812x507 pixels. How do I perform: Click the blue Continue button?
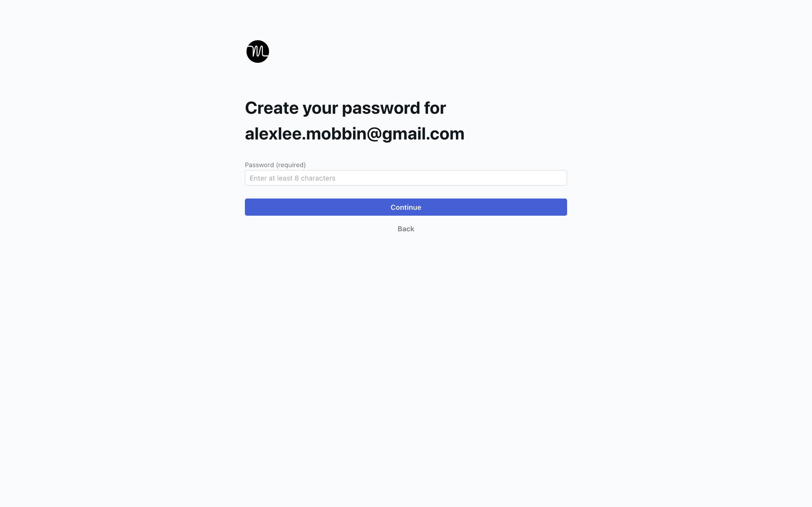(406, 207)
